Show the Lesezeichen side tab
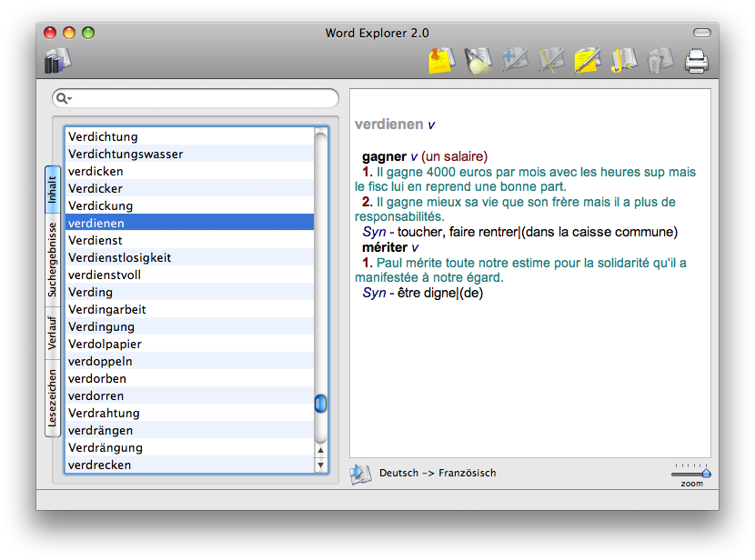The height and width of the screenshot is (560, 755). [x=53, y=398]
